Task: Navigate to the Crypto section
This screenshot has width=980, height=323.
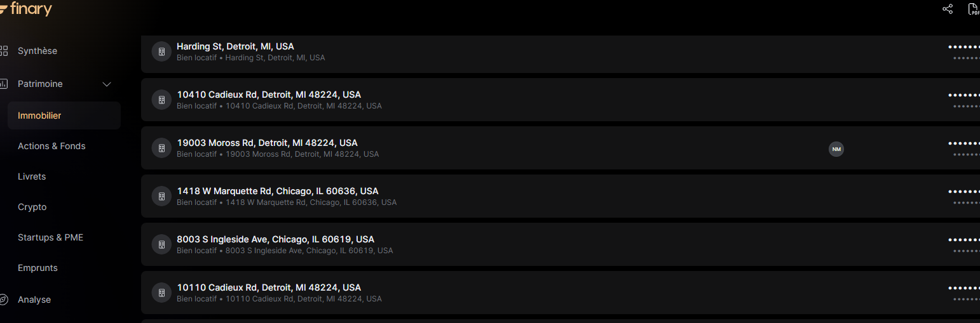Action: pos(32,207)
